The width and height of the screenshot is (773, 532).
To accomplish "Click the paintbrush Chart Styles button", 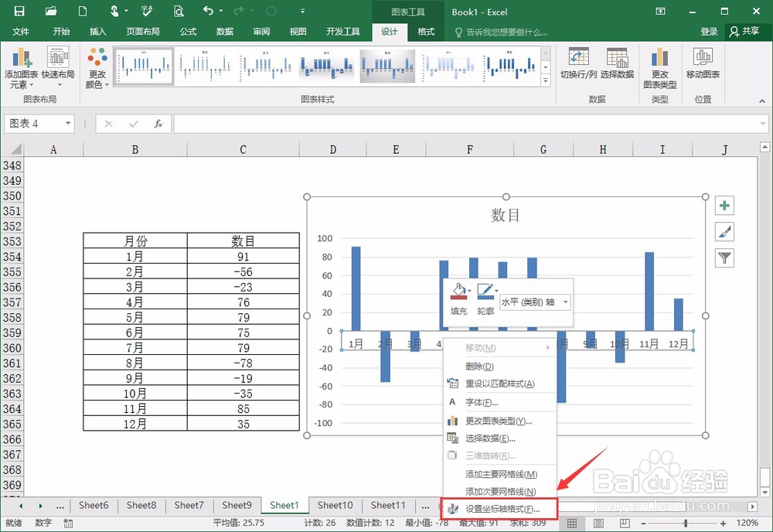I will (x=724, y=232).
